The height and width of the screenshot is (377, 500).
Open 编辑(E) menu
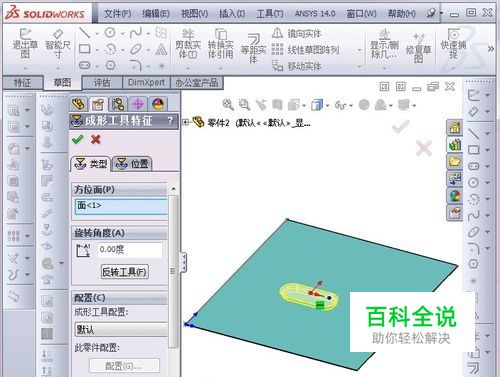click(x=156, y=14)
